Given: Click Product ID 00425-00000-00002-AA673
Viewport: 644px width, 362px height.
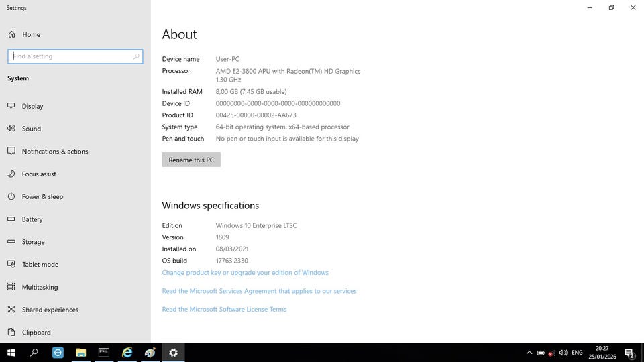Looking at the screenshot, I should [256, 115].
